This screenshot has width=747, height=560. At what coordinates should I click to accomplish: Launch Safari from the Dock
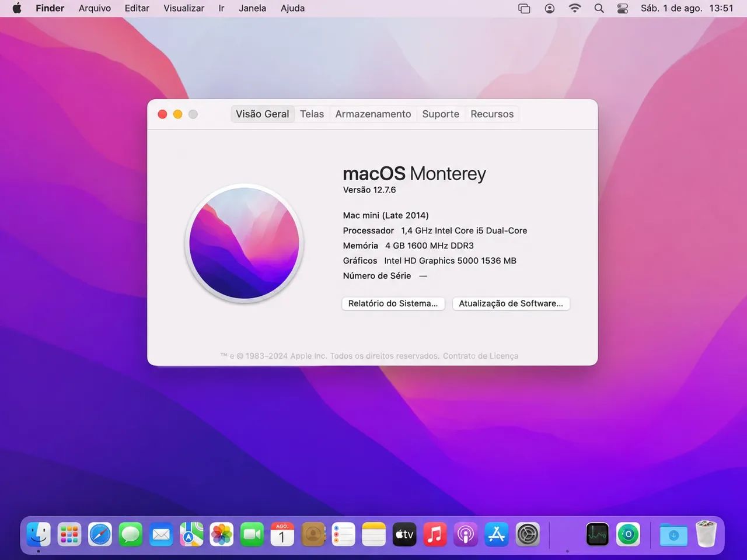pyautogui.click(x=100, y=534)
